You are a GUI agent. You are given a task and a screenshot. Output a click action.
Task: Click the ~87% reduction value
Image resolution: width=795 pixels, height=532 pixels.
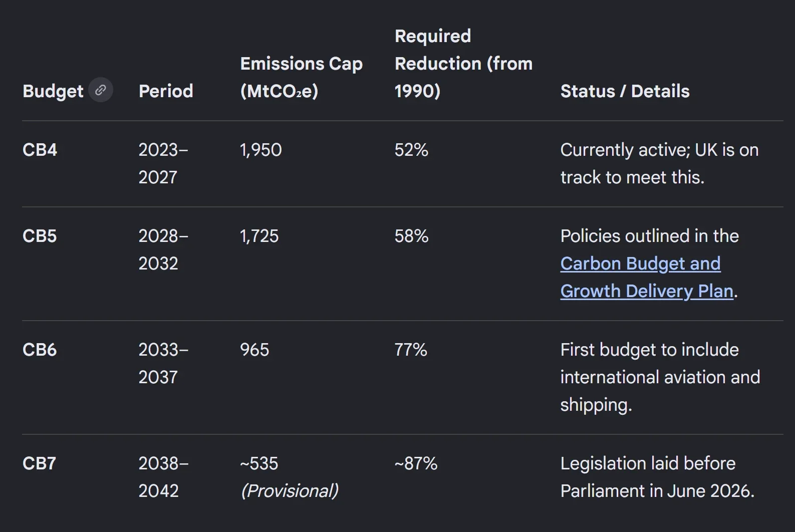[416, 463]
